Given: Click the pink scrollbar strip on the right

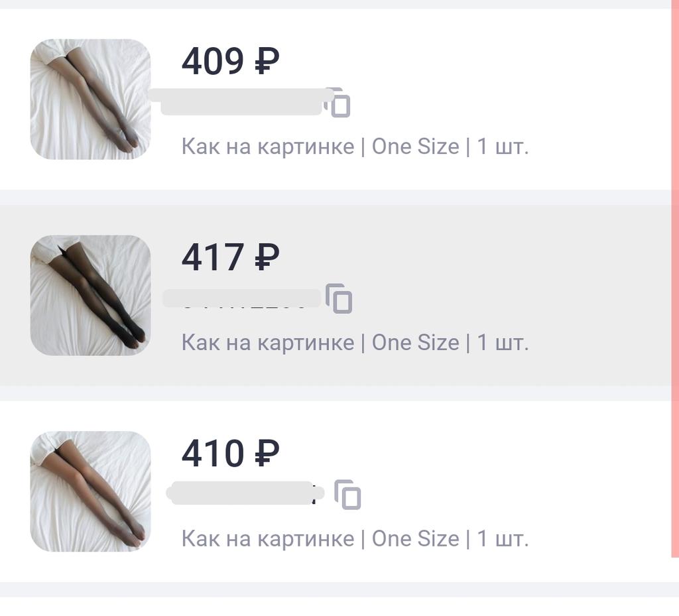Looking at the screenshot, I should click(675, 278).
